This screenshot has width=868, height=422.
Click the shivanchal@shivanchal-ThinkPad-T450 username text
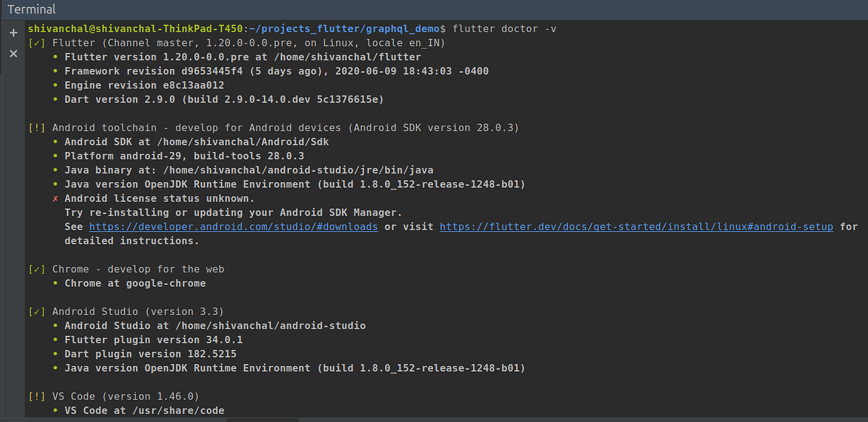(136, 29)
